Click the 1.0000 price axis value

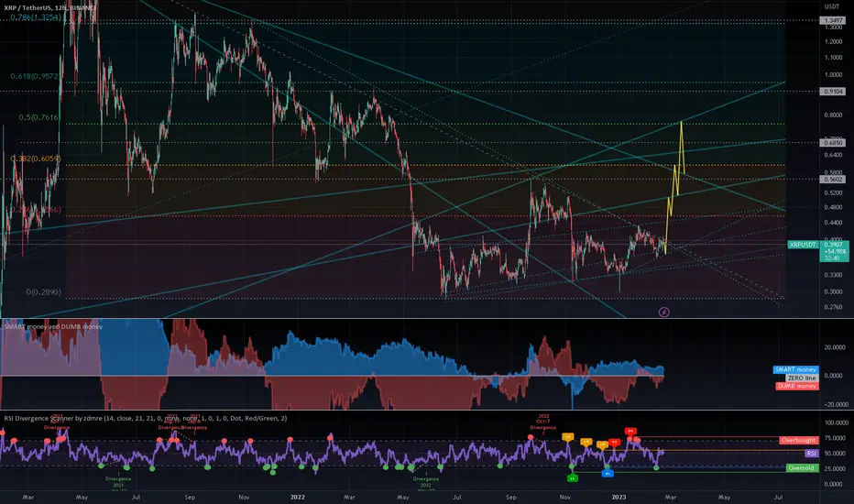[833, 75]
